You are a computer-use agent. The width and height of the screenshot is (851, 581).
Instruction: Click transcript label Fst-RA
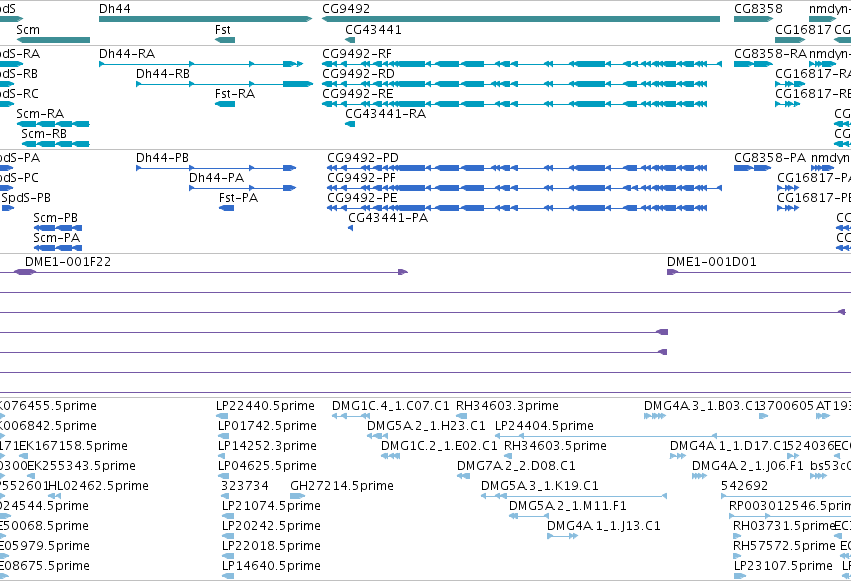tap(235, 94)
